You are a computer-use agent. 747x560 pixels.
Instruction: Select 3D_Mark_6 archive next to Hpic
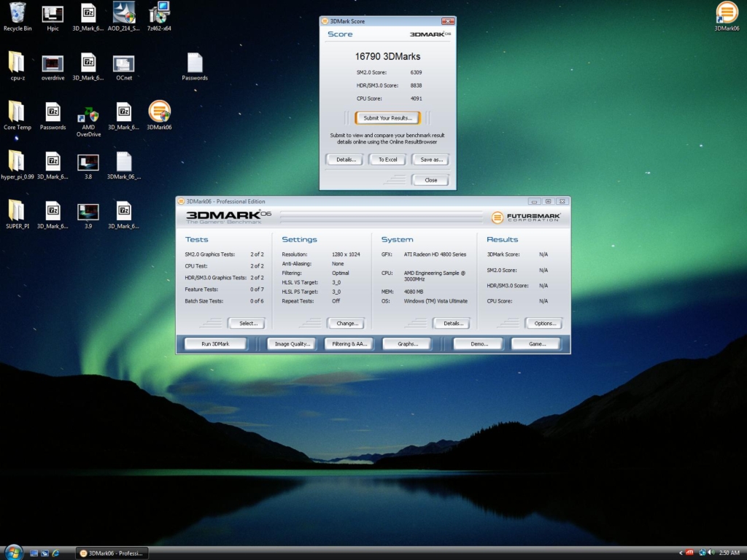tap(88, 17)
